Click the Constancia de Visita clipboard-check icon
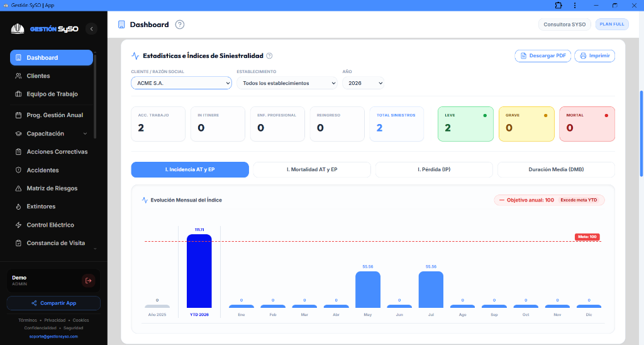The height and width of the screenshot is (345, 644). coord(18,243)
